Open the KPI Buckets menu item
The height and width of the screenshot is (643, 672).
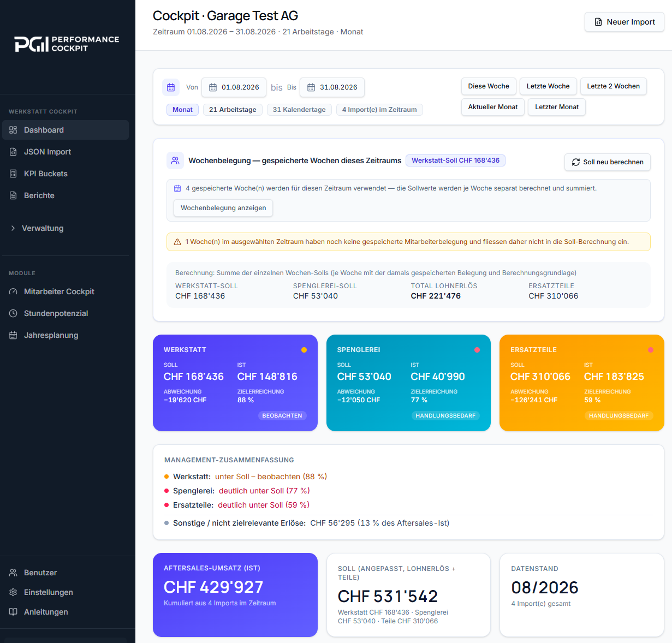coord(66,174)
